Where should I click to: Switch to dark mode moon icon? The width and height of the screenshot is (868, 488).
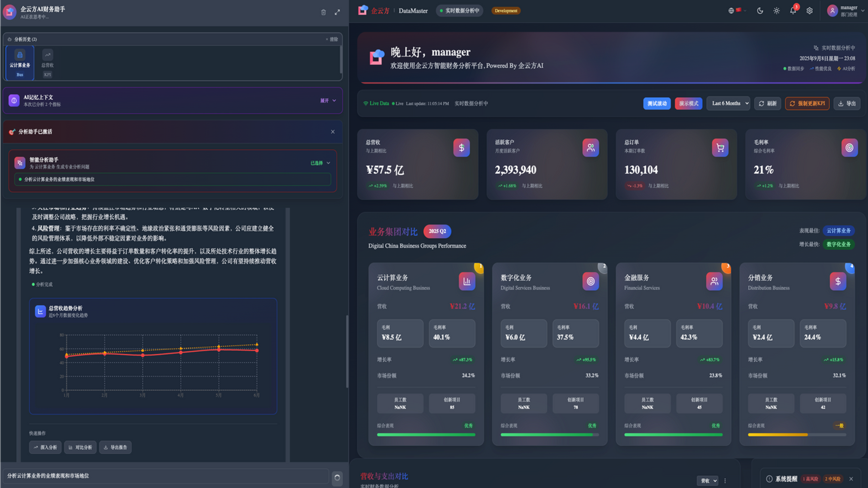click(x=760, y=11)
